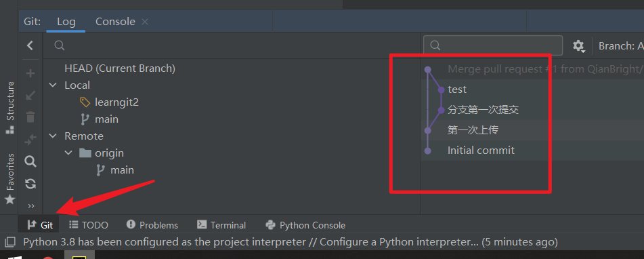Select the Merge pull request #1 commit
644x259 pixels.
click(x=532, y=69)
